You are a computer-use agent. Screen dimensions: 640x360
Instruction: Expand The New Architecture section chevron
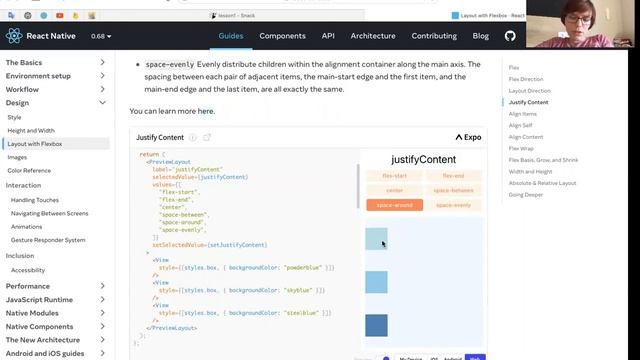pos(102,340)
